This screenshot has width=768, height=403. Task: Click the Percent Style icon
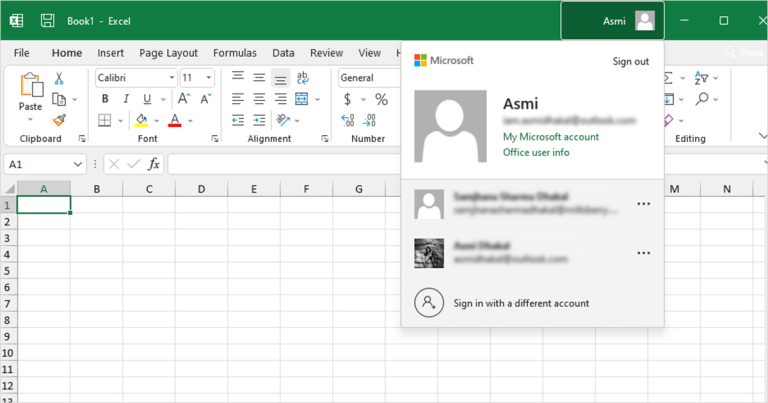point(381,99)
